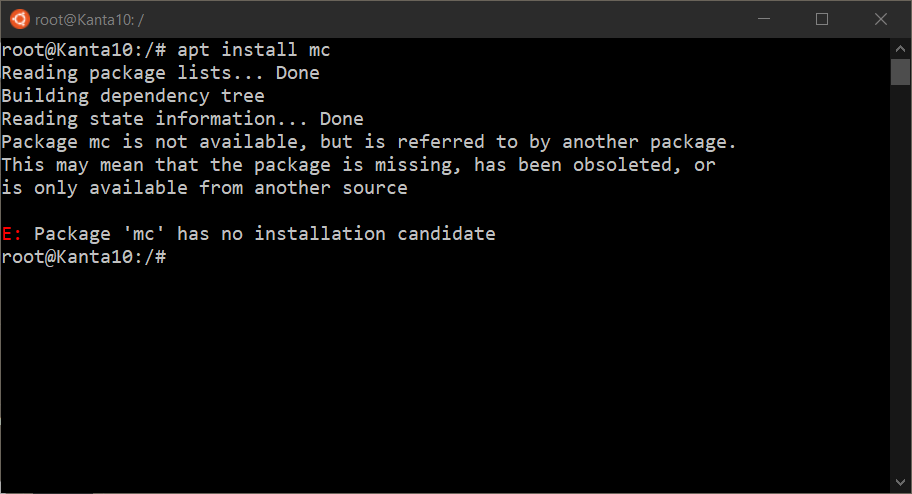Image resolution: width=912 pixels, height=494 pixels.
Task: Click the 'Package mc is not available' line
Action: coord(369,142)
